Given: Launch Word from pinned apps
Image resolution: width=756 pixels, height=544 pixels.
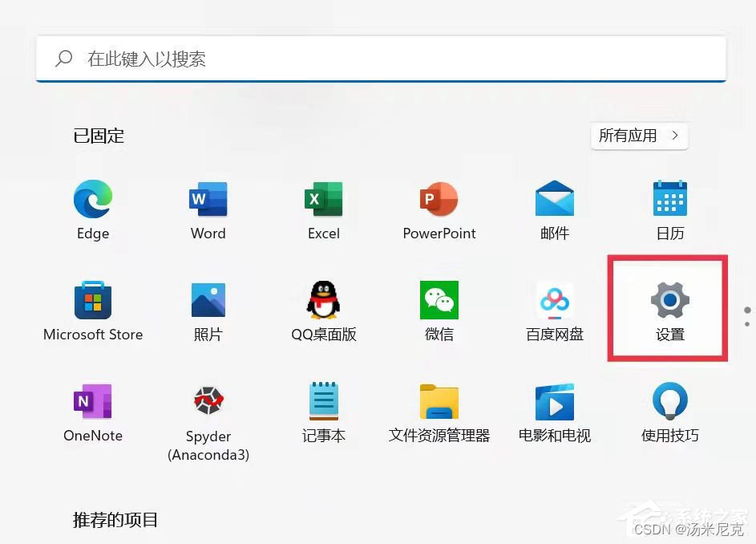Looking at the screenshot, I should click(x=208, y=199).
